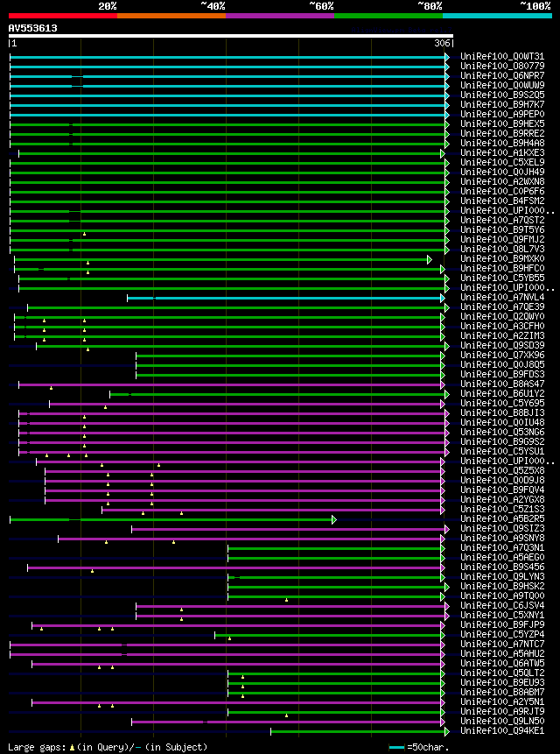Select the UniRef100_B9FJP9 label
This screenshot has width=560, height=754.
point(502,624)
